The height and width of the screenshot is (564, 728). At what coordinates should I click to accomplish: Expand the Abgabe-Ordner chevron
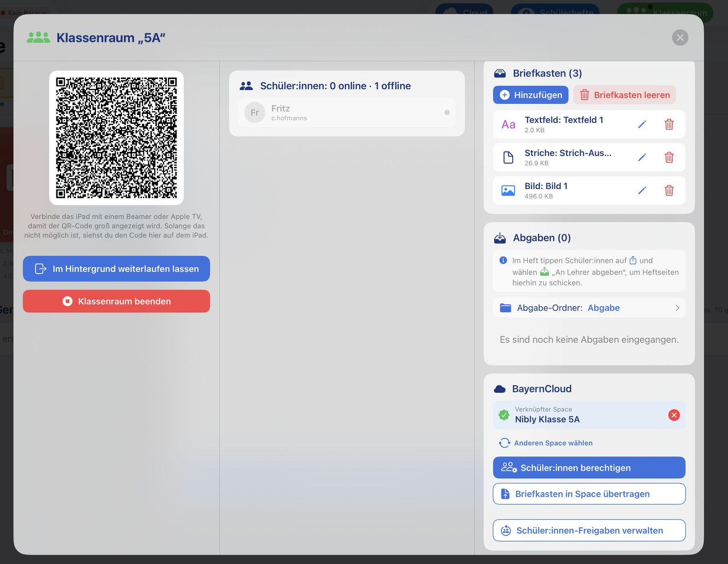click(x=677, y=308)
